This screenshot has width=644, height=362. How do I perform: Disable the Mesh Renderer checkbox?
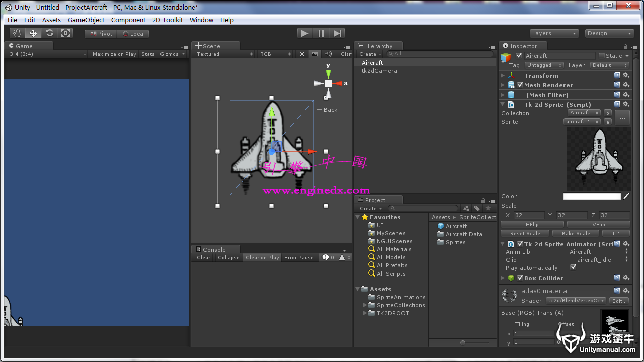coord(520,85)
